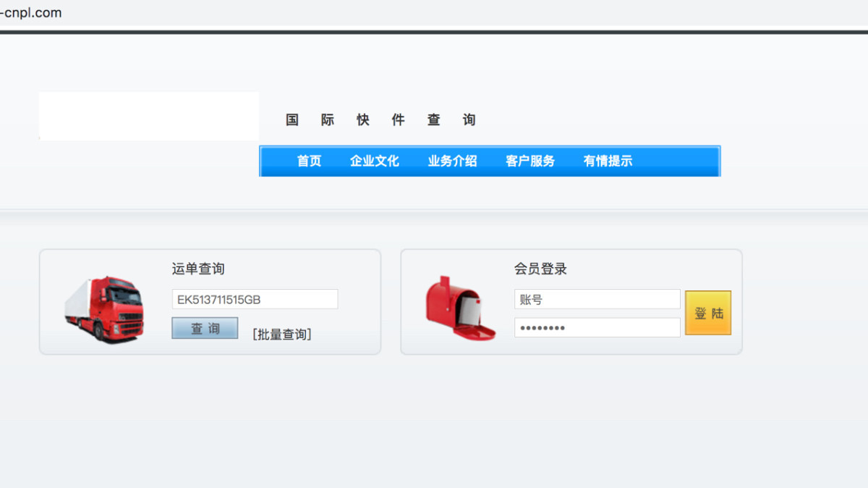Screen dimensions: 868x488
Task: Click the tracking number input showing EK513711515GB
Action: tap(254, 298)
